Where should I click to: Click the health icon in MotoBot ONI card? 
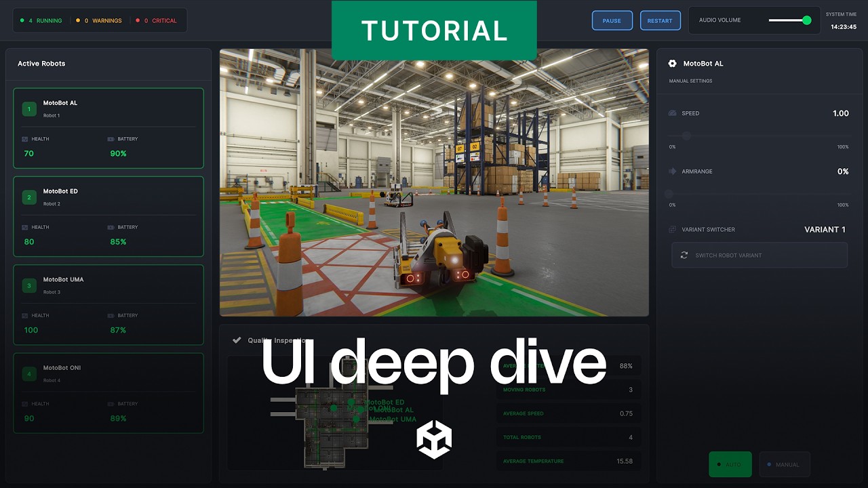25,403
